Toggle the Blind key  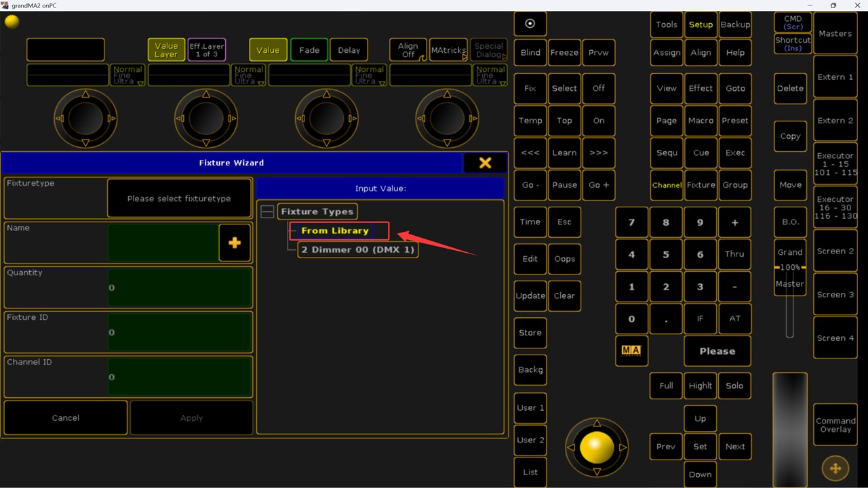[x=530, y=53]
